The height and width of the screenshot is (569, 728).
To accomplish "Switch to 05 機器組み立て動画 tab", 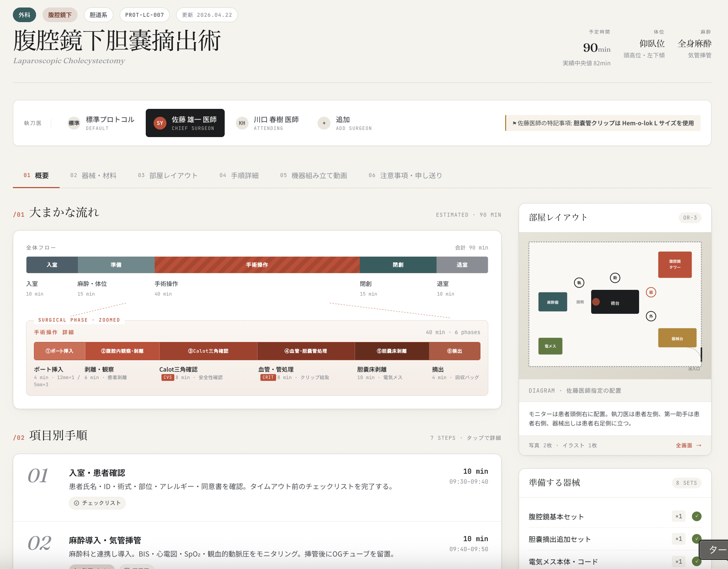I will point(314,175).
